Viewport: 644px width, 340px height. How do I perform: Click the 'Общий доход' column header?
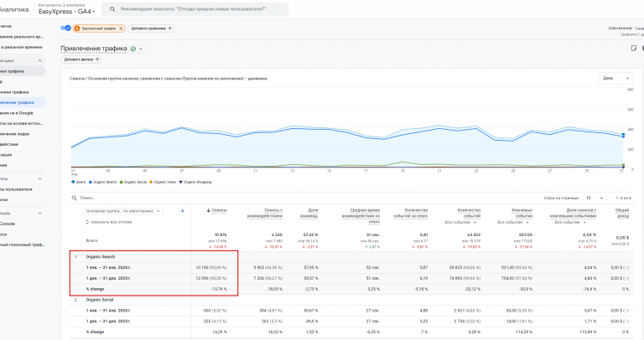(x=622, y=213)
